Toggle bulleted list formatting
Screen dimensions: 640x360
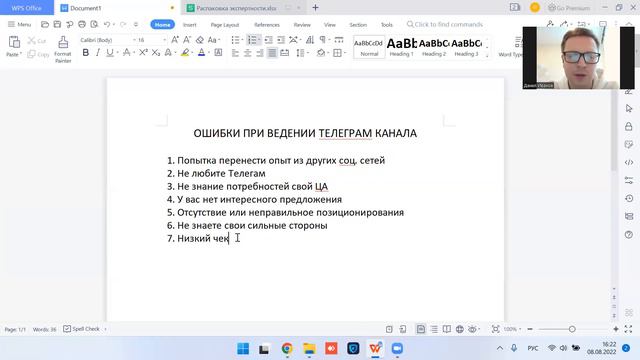pos(235,40)
